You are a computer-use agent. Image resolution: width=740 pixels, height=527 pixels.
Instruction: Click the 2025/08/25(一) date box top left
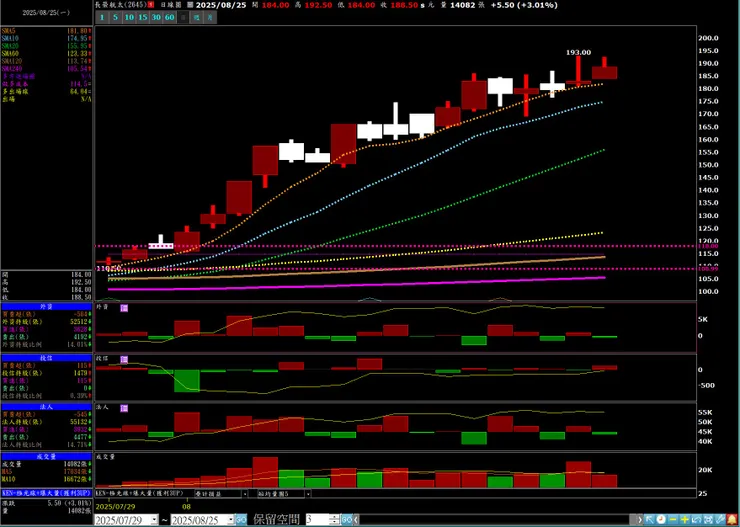46,13
